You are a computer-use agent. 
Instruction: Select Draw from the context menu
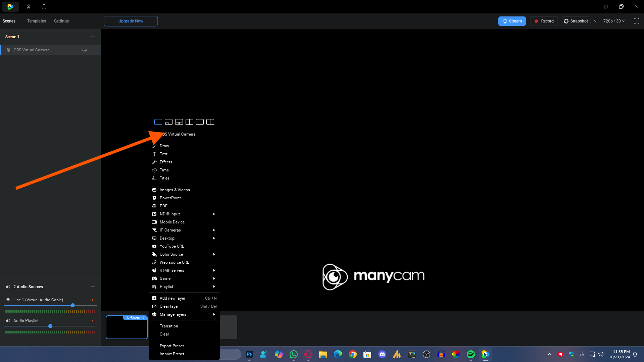(184, 146)
